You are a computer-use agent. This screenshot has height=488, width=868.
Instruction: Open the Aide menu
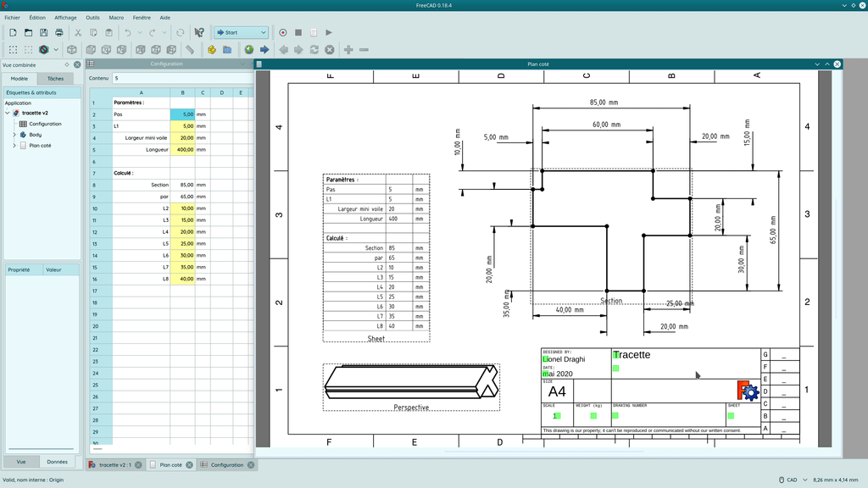pyautogui.click(x=165, y=18)
